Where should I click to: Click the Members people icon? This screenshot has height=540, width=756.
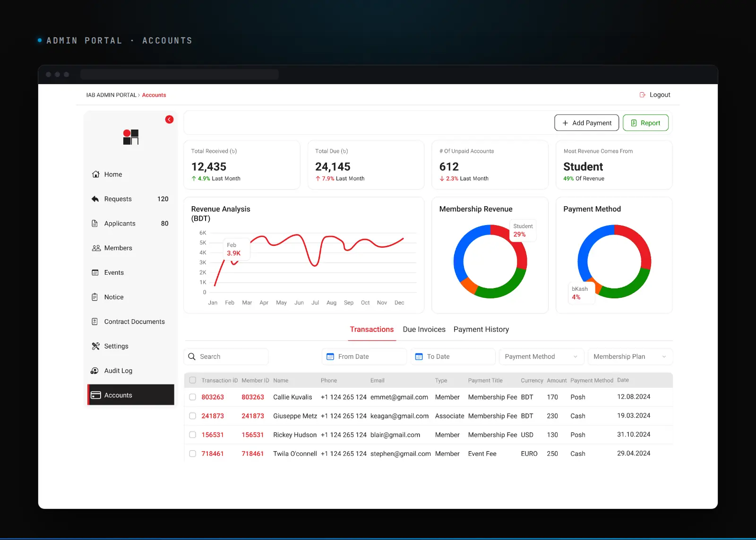(96, 248)
